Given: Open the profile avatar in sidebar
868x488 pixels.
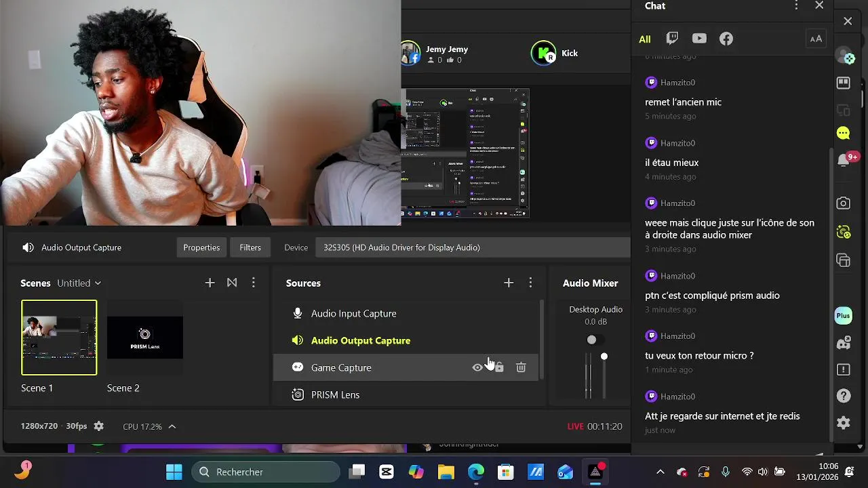Looking at the screenshot, I should tap(844, 56).
